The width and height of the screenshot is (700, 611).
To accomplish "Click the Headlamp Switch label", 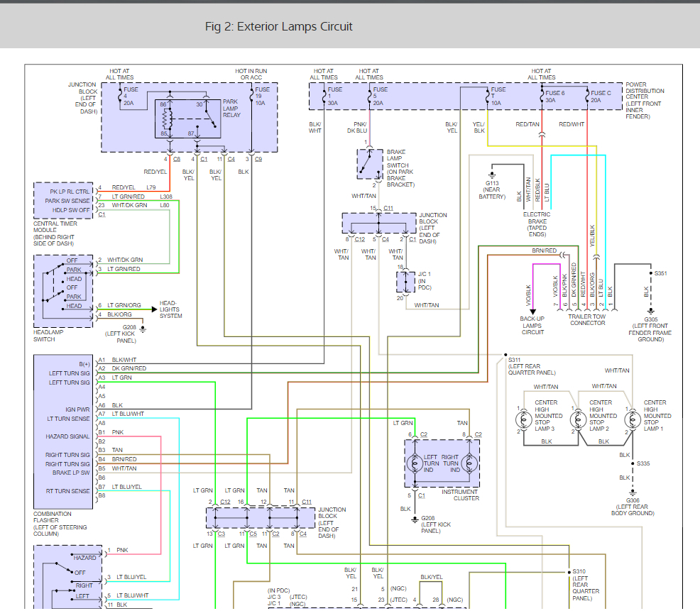I will tap(48, 336).
